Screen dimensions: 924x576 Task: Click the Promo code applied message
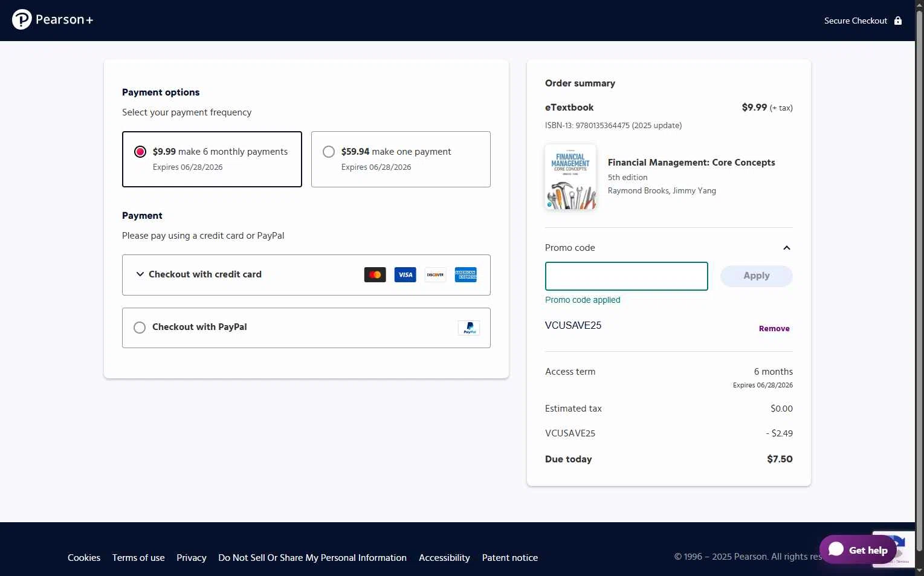click(583, 300)
